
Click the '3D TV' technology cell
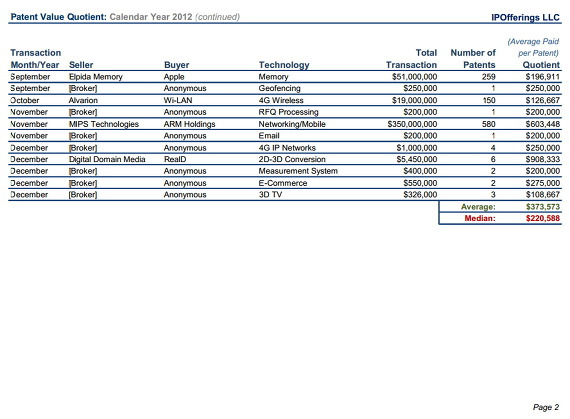(x=270, y=194)
